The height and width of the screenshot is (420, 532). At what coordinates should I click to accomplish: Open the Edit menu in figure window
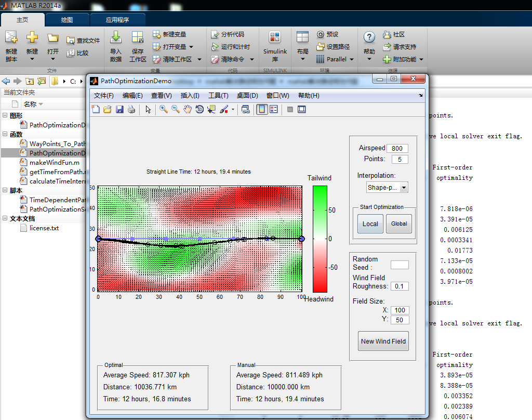pyautogui.click(x=132, y=96)
